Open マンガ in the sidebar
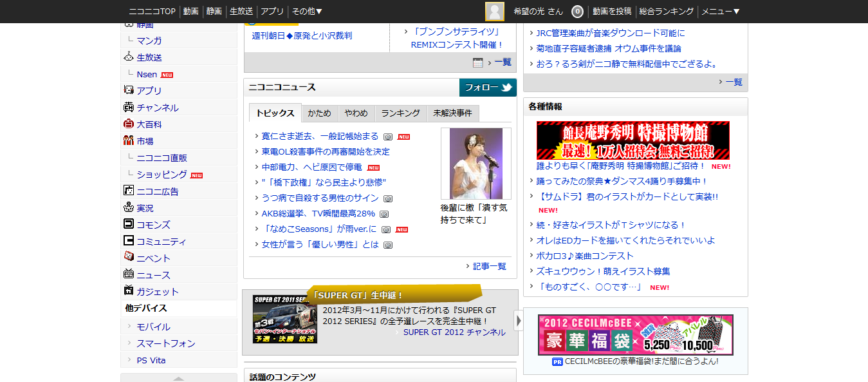Image resolution: width=868 pixels, height=382 pixels. click(x=149, y=40)
